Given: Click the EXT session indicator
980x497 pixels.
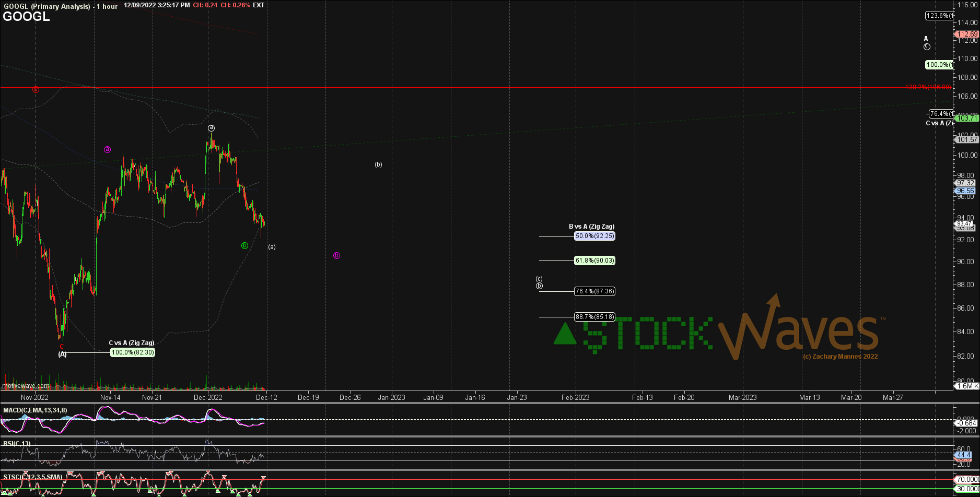Looking at the screenshot, I should (x=259, y=5).
